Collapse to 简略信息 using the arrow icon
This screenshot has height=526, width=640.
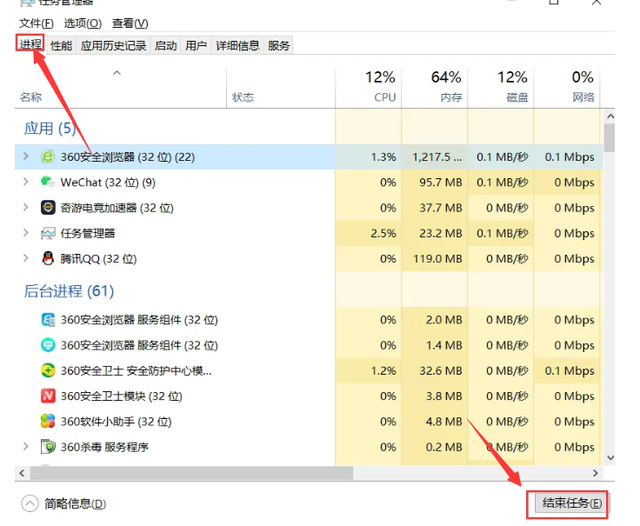tap(30, 504)
